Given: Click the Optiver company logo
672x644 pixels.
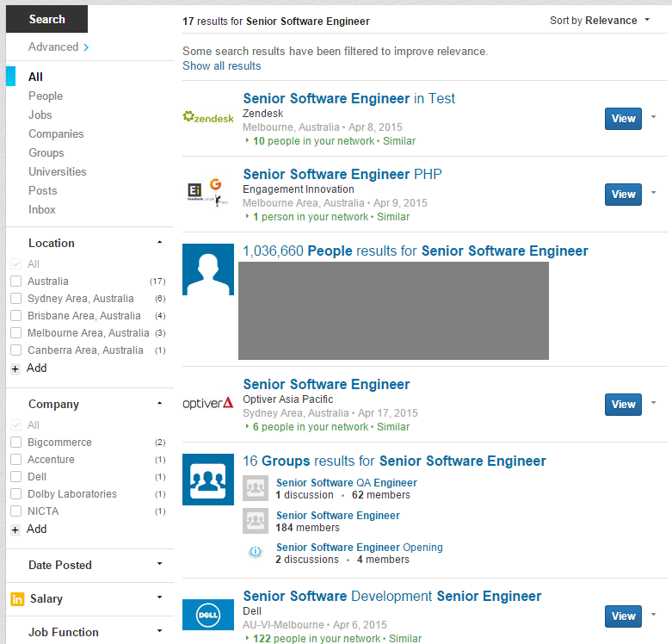Looking at the screenshot, I should pyautogui.click(x=208, y=403).
